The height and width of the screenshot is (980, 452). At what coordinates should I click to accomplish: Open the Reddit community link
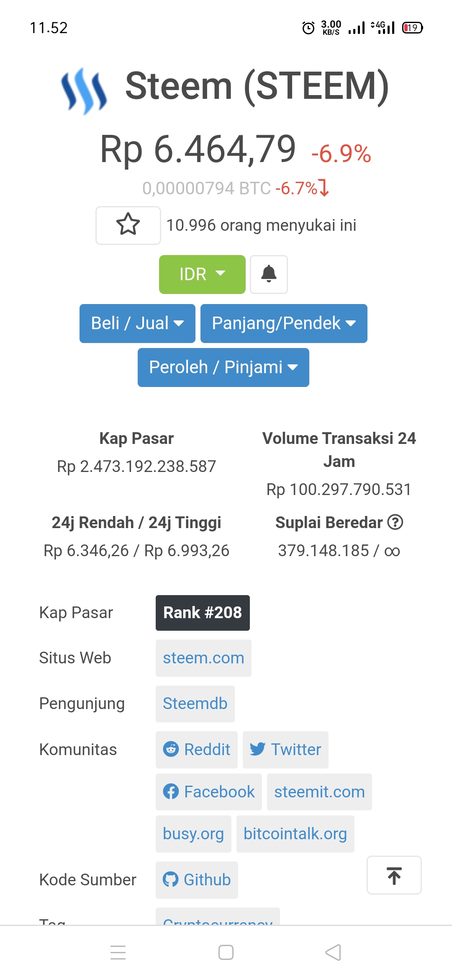(197, 750)
